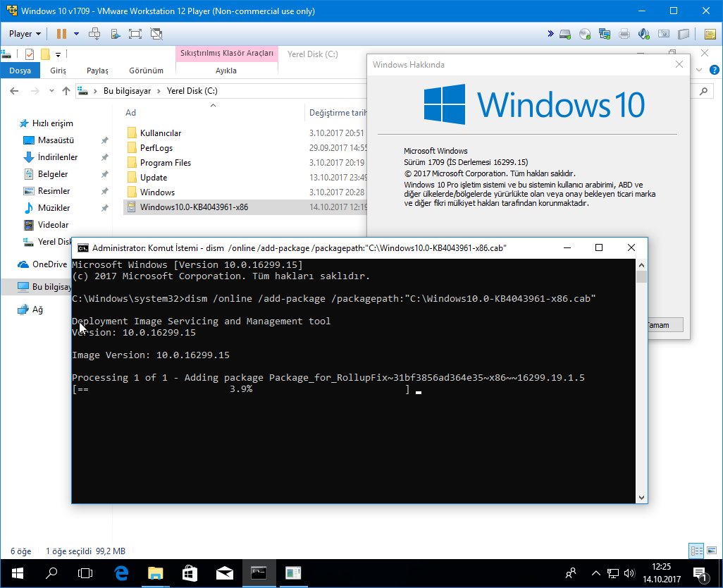The width and height of the screenshot is (723, 588).
Task: Click the sound card device icon
Action: point(643,34)
